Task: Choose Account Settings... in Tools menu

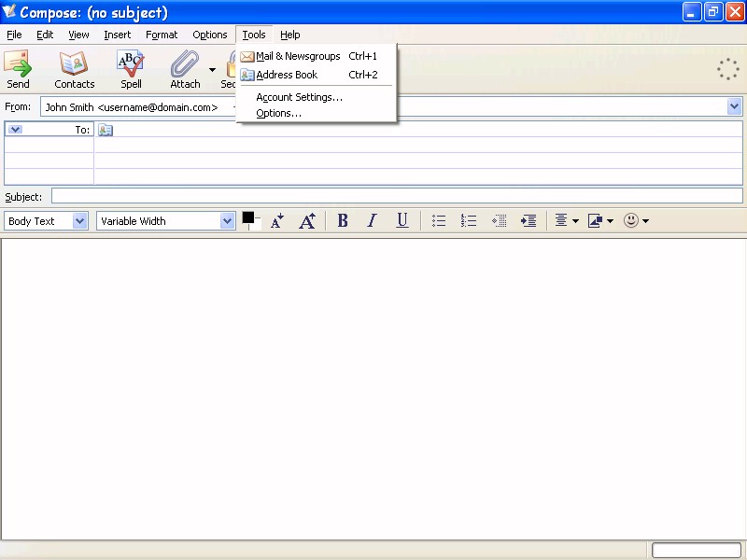Action: click(317, 97)
